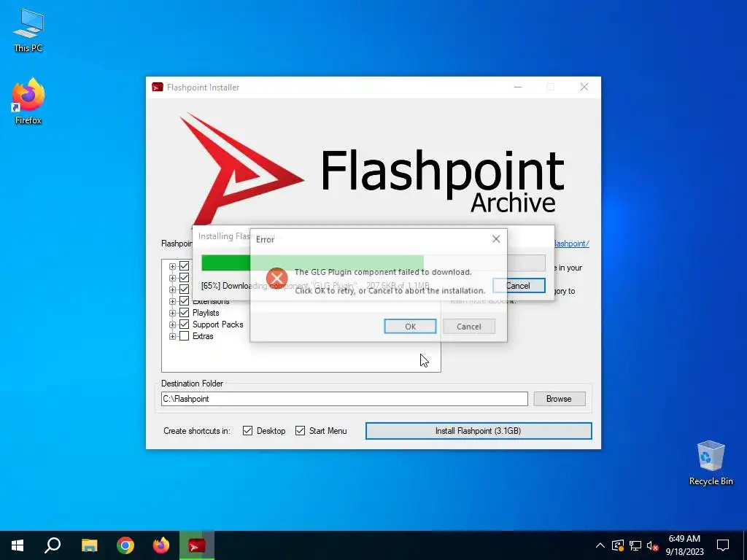Click the C:\Flashpoint destination folder field

coord(344,399)
